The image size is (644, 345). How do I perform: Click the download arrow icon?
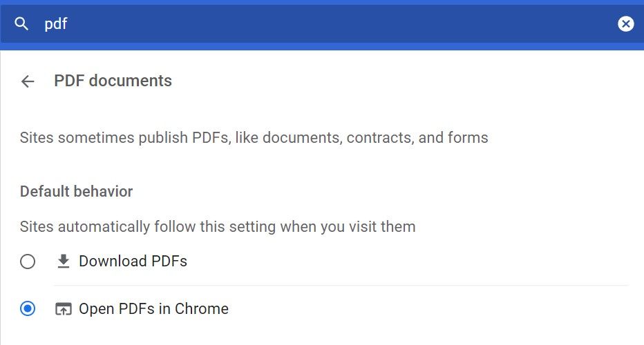(63, 262)
